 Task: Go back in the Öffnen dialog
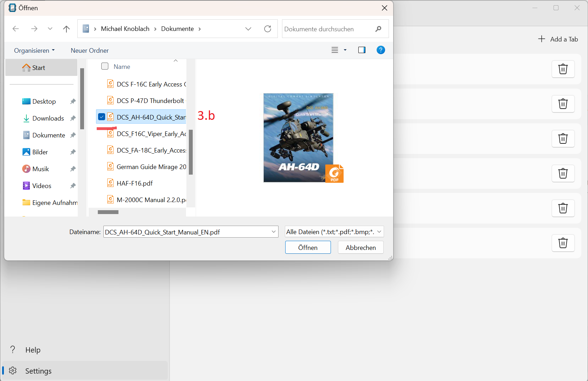[x=15, y=29]
